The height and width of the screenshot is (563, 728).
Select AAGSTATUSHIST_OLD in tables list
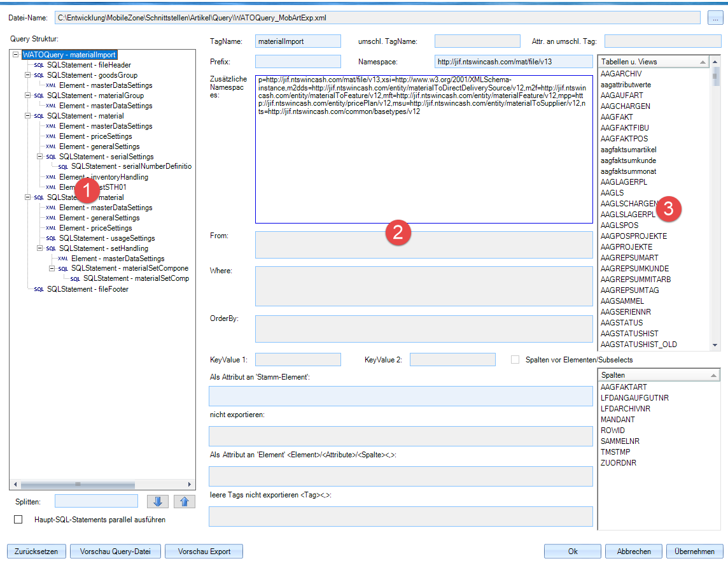(x=638, y=344)
